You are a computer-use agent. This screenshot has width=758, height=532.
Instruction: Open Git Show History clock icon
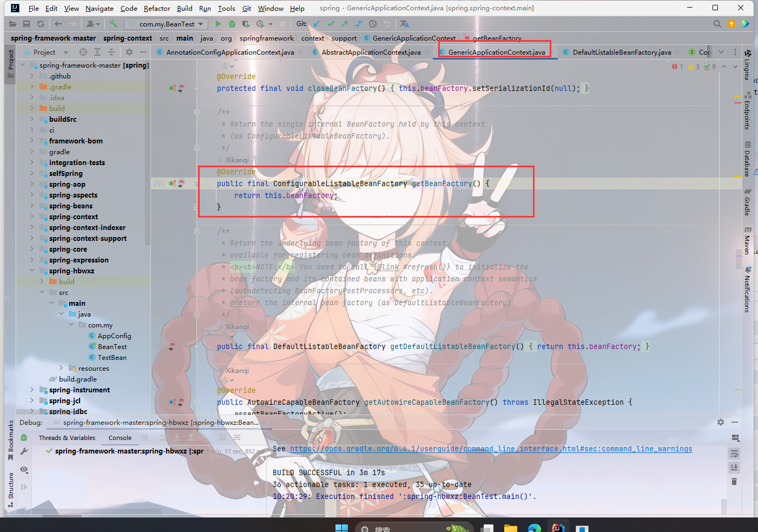(x=373, y=24)
